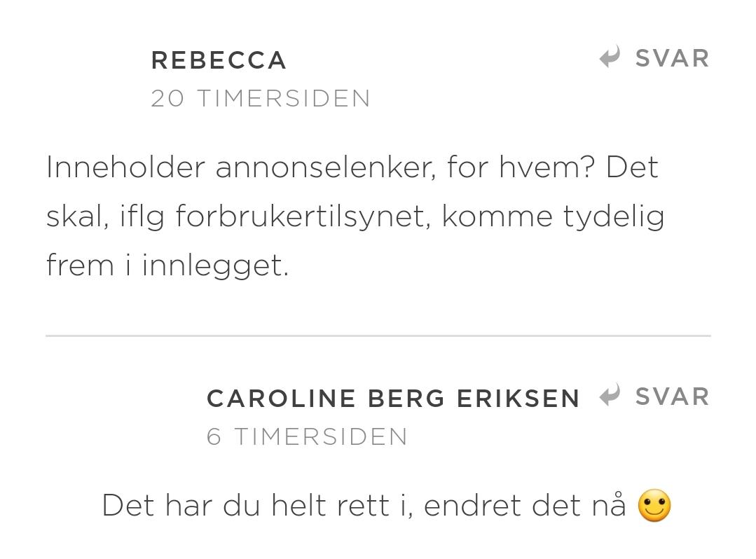The image size is (756, 559).
Task: Click the words 'komme tydelig' in Rebecca's comment
Action: point(553,216)
